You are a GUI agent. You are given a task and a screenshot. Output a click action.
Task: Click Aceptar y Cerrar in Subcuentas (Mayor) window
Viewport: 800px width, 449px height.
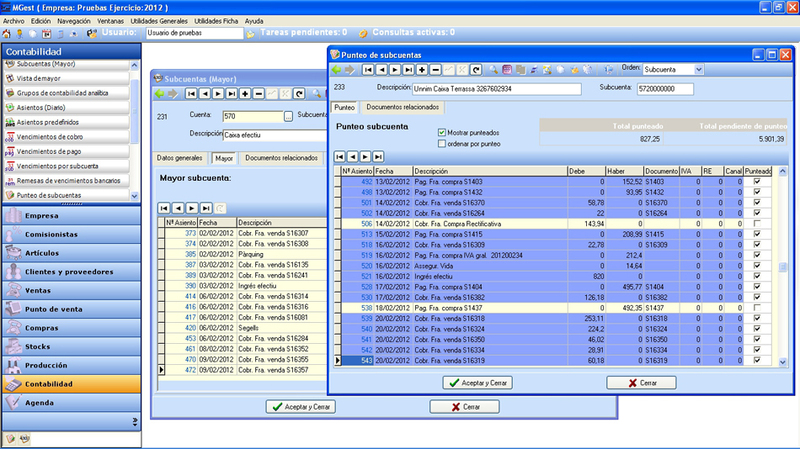pyautogui.click(x=301, y=407)
